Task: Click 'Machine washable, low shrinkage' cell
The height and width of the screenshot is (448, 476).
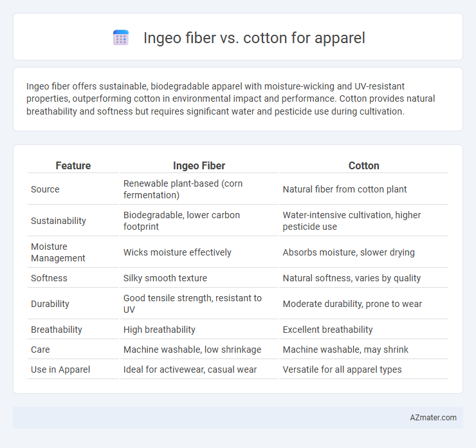Action: click(199, 350)
